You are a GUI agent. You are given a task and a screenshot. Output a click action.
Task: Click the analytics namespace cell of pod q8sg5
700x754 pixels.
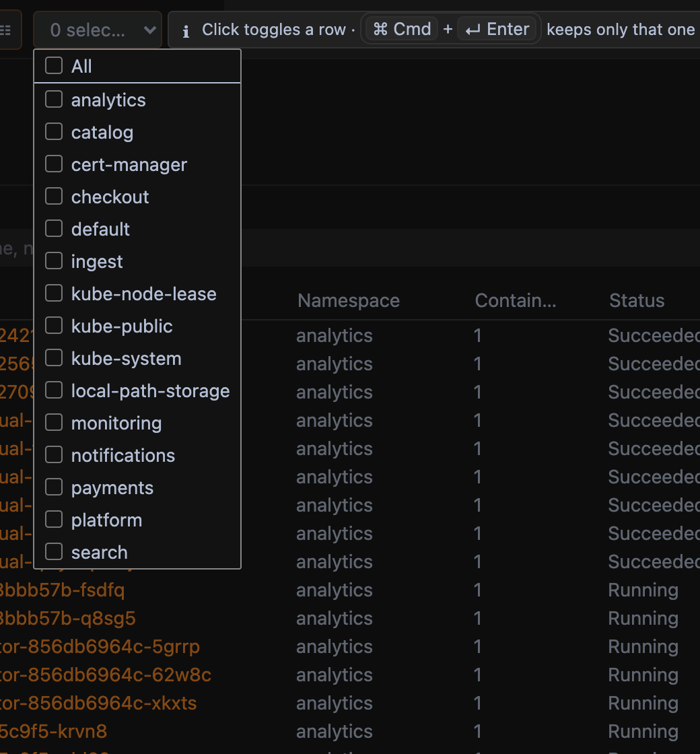click(334, 618)
